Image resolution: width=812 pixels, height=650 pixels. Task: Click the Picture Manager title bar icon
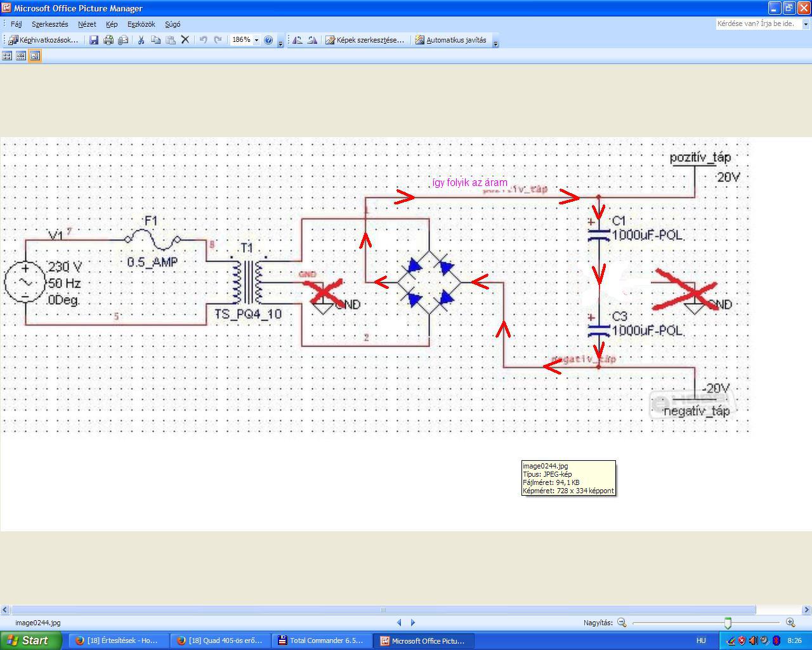point(7,8)
